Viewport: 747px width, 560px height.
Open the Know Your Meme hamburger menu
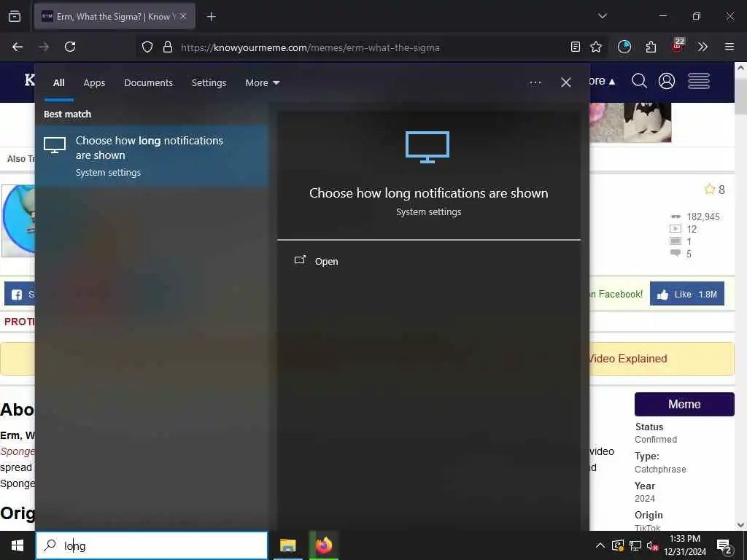[x=698, y=81]
